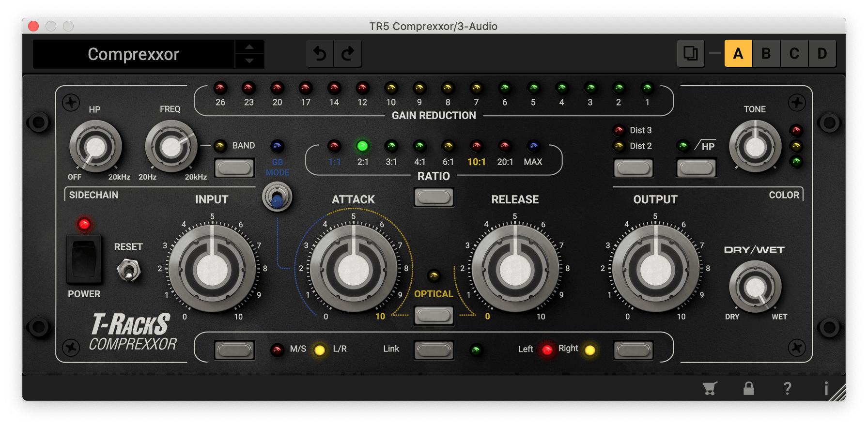The image size is (868, 427).
Task: Click the sidechain FREQ knob
Action: click(171, 147)
